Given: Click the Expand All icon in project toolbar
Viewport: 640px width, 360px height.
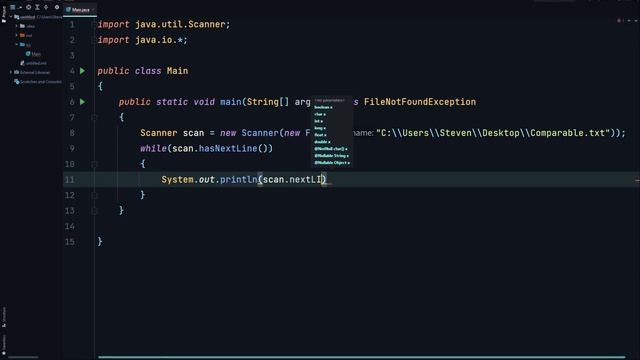Looking at the screenshot, I should (x=37, y=7).
